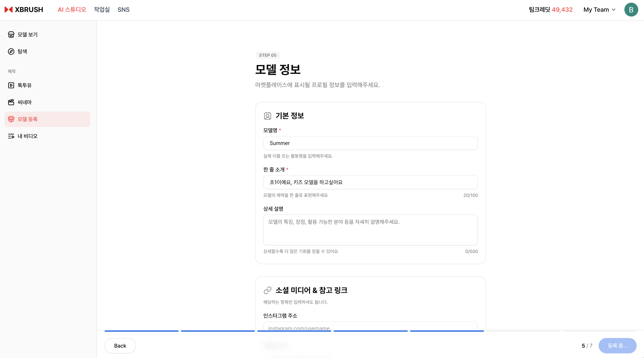
Task: Go to 톡투유 in sidebar
Action: [47, 85]
